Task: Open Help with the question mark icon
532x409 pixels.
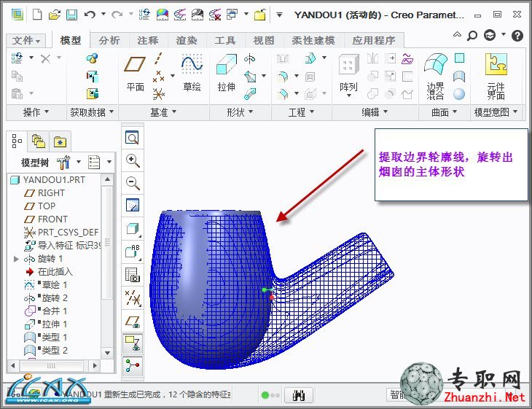Action: [x=517, y=35]
